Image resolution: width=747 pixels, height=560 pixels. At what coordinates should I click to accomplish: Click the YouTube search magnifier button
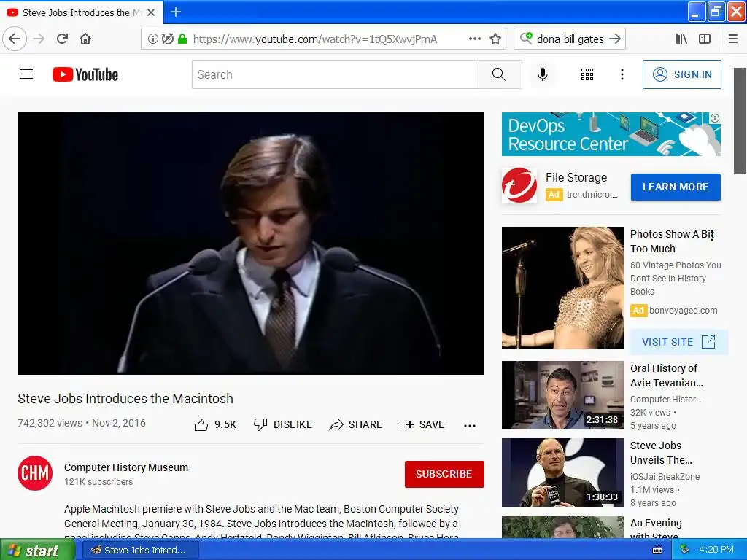coord(499,74)
